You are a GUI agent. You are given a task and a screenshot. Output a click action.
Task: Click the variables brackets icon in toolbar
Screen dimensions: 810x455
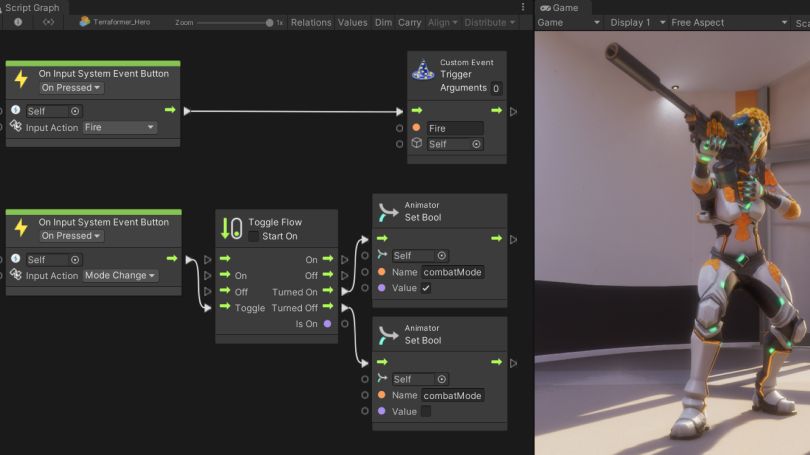49,22
